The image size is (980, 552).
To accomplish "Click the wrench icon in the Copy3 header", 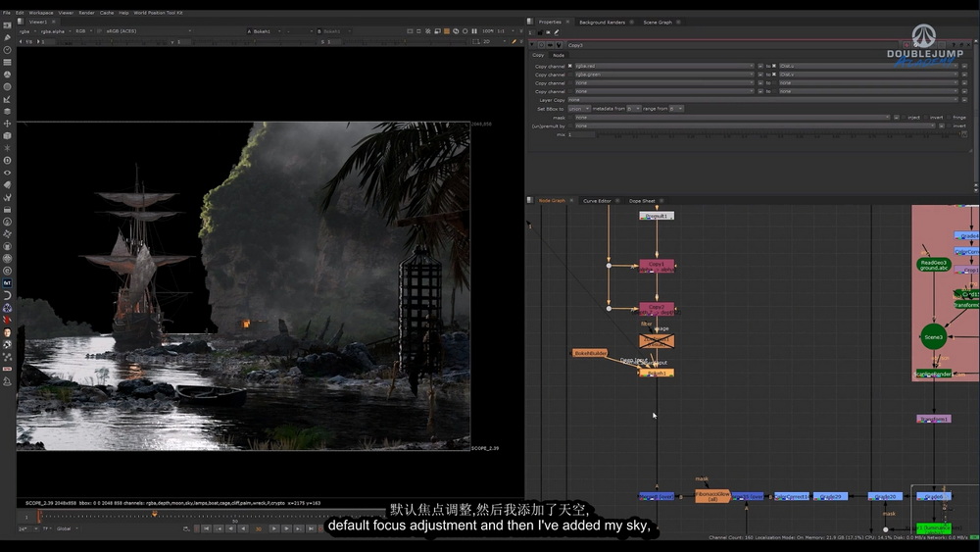I will tap(559, 45).
